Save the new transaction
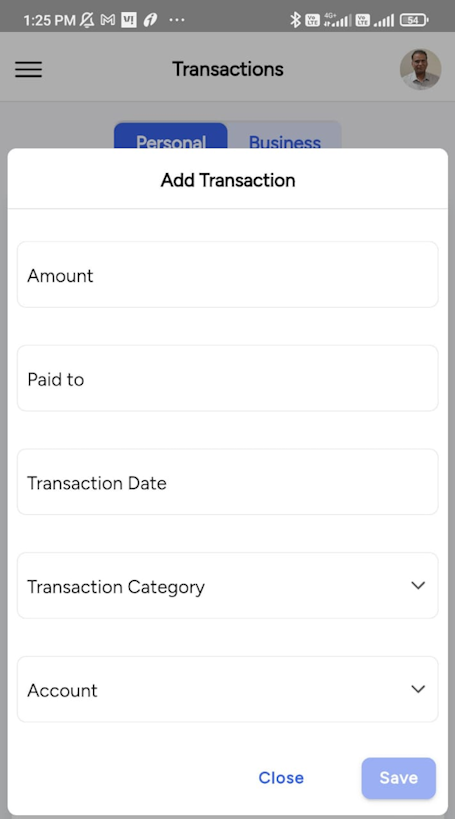The width and height of the screenshot is (455, 819). tap(399, 778)
